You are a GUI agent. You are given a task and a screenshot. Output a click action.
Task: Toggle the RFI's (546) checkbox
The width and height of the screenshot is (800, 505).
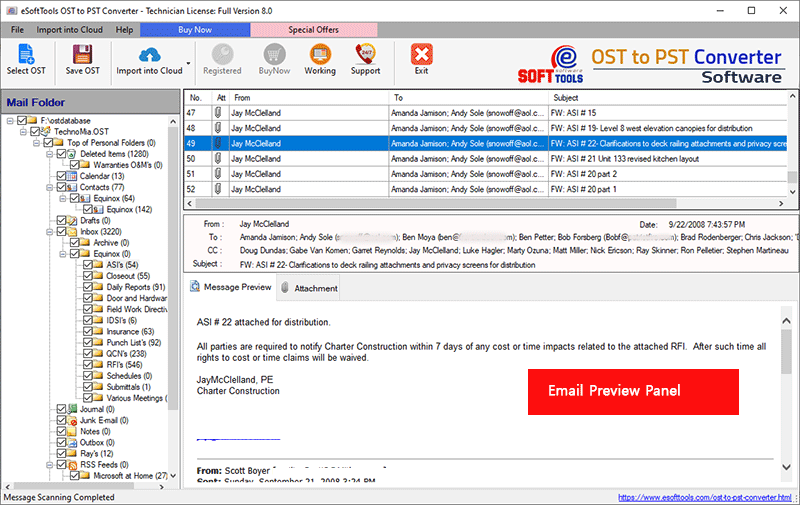pos(88,365)
